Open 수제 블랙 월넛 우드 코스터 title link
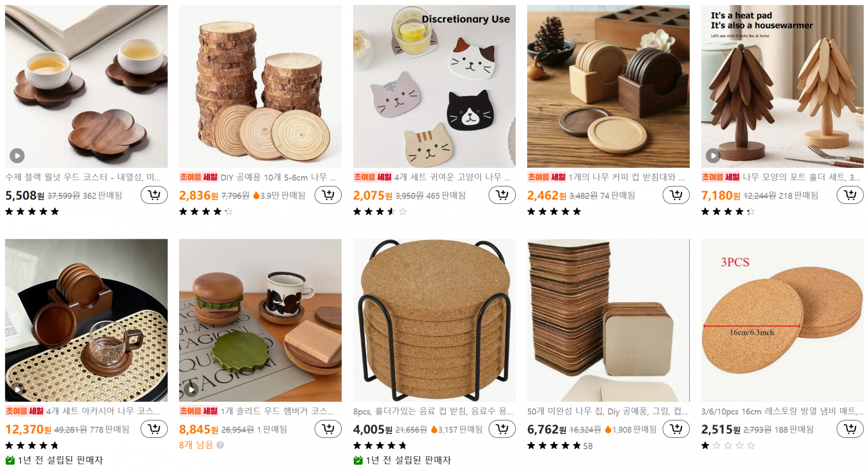Image resolution: width=868 pixels, height=470 pixels. tap(83, 177)
